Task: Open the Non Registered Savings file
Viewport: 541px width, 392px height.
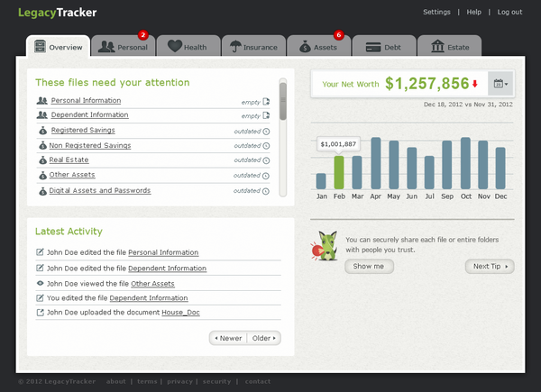Action: click(x=89, y=145)
